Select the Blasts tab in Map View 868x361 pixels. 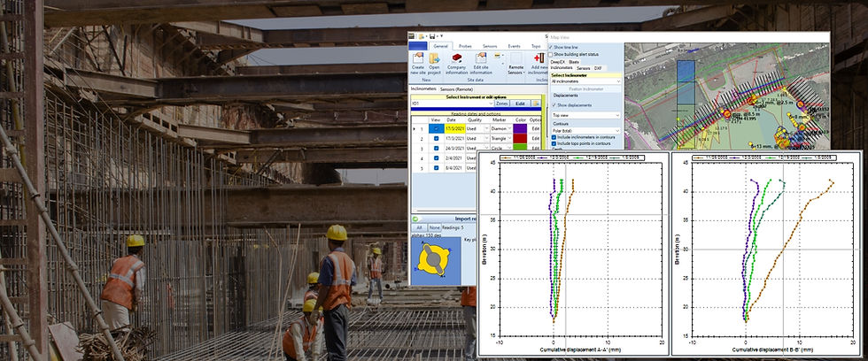pos(574,62)
